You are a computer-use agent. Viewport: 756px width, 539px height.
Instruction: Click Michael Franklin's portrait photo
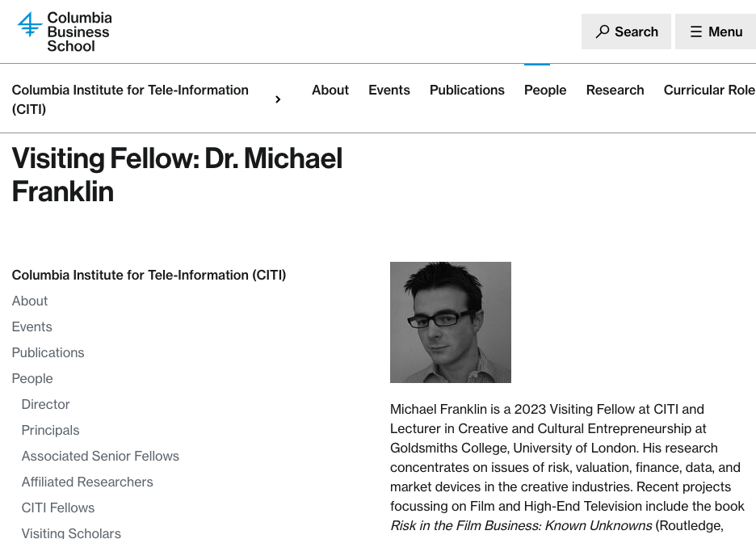(451, 322)
